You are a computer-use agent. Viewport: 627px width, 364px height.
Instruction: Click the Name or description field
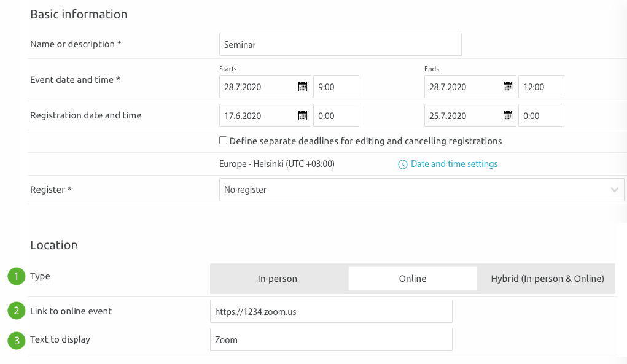click(x=340, y=45)
